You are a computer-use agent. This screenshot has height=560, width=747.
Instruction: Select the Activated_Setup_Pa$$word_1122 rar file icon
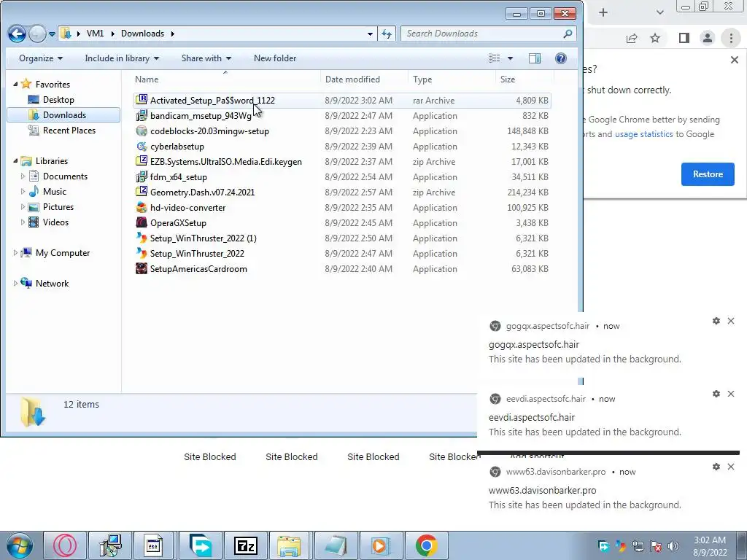(x=142, y=100)
